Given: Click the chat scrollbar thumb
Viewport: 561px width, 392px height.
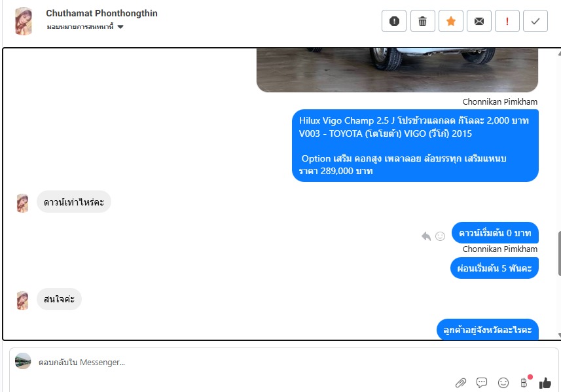Looking at the screenshot, I should coord(559,253).
